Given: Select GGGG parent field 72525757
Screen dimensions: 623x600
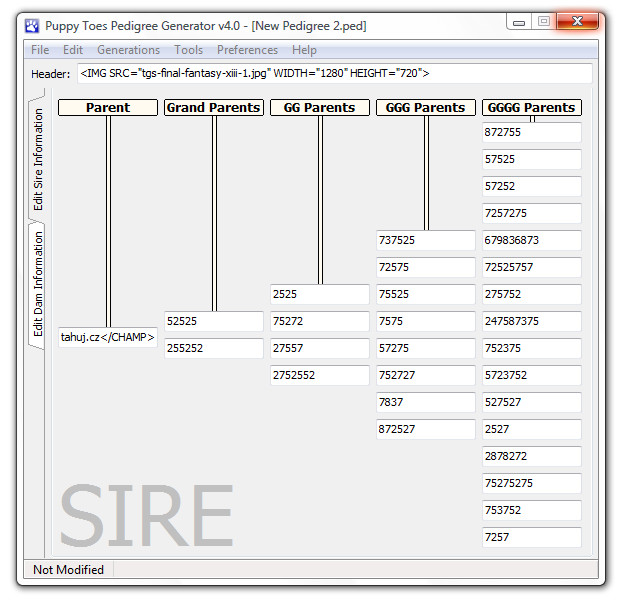Looking at the screenshot, I should coord(532,267).
